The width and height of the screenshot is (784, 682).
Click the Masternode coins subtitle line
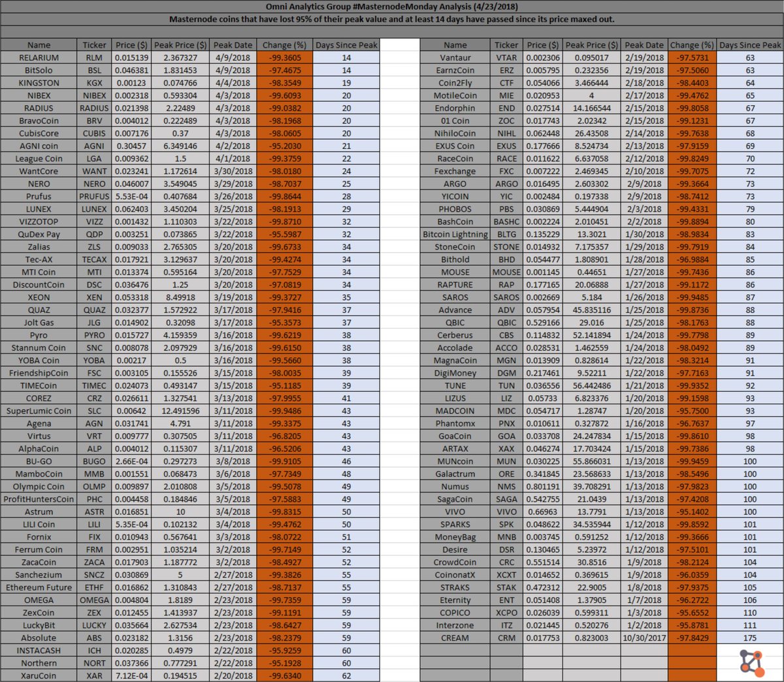(x=392, y=19)
